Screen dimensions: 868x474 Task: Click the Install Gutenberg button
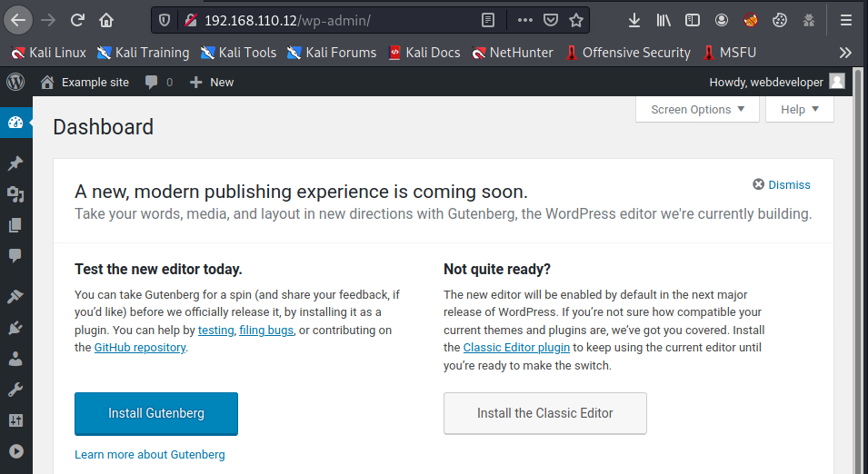pos(156,413)
